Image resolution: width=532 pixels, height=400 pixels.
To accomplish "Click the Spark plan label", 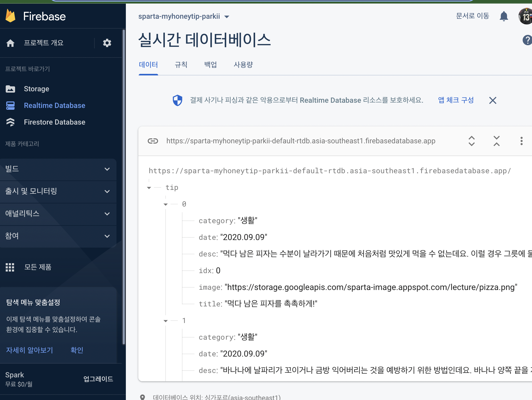I will (x=15, y=375).
